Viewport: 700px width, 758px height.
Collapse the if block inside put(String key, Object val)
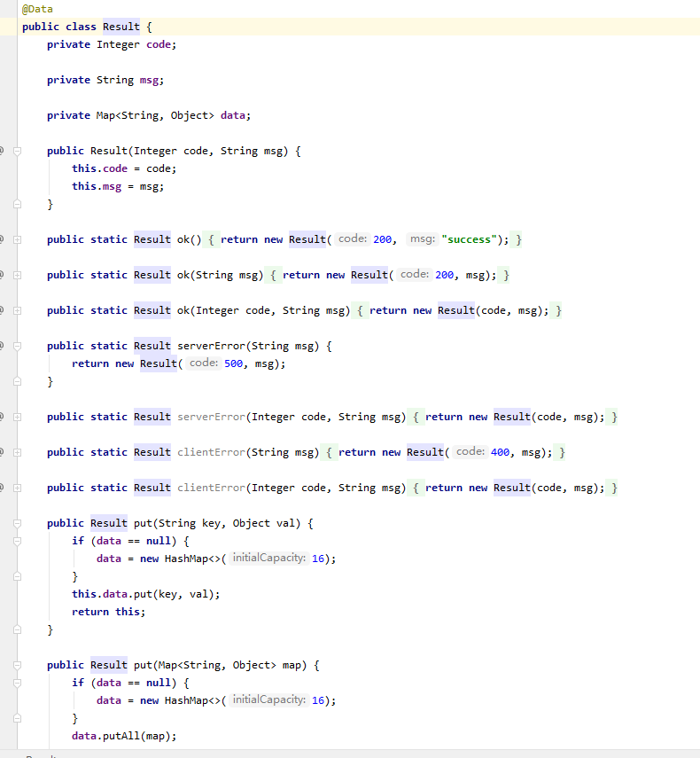coord(18,541)
